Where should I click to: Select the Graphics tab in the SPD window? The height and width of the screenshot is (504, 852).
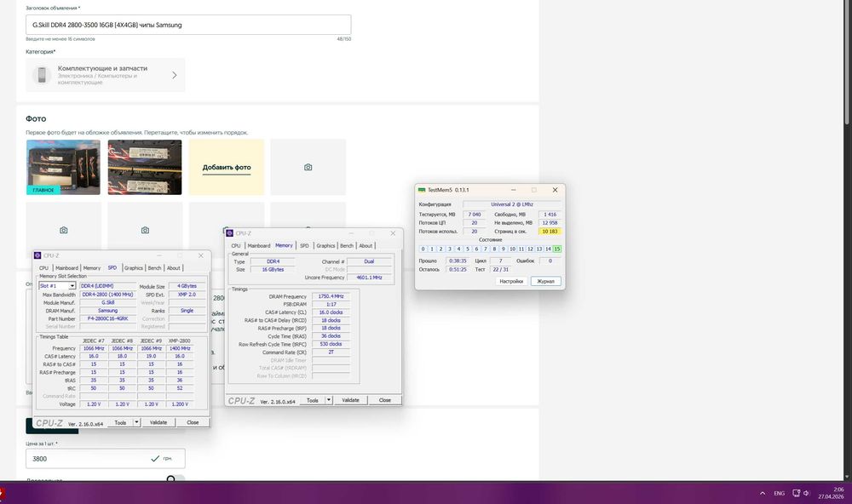coord(133,267)
